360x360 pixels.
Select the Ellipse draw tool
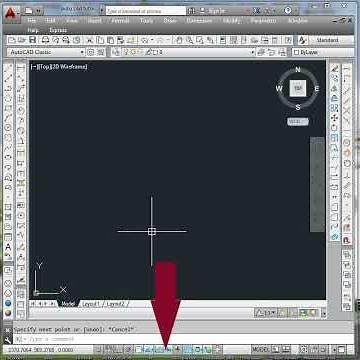click(8, 157)
